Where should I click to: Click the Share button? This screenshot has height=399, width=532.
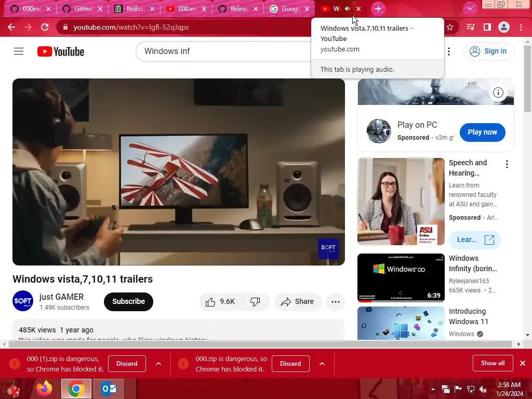(298, 302)
